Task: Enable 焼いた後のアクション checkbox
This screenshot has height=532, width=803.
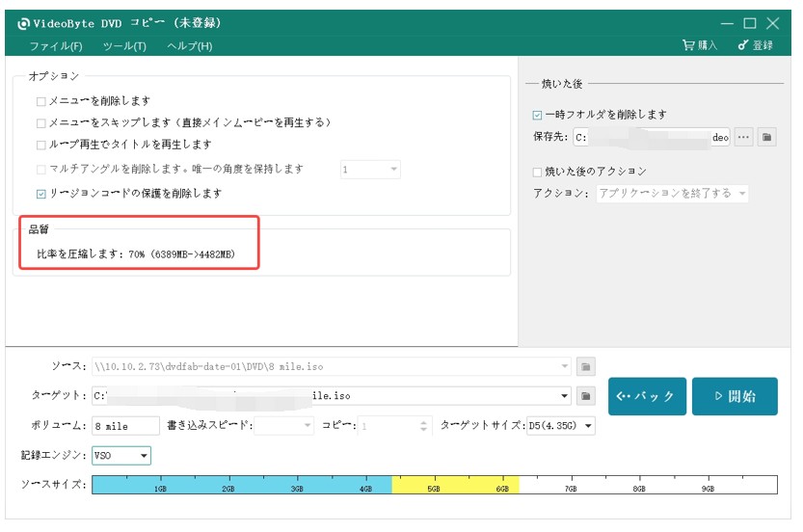Action: 537,173
